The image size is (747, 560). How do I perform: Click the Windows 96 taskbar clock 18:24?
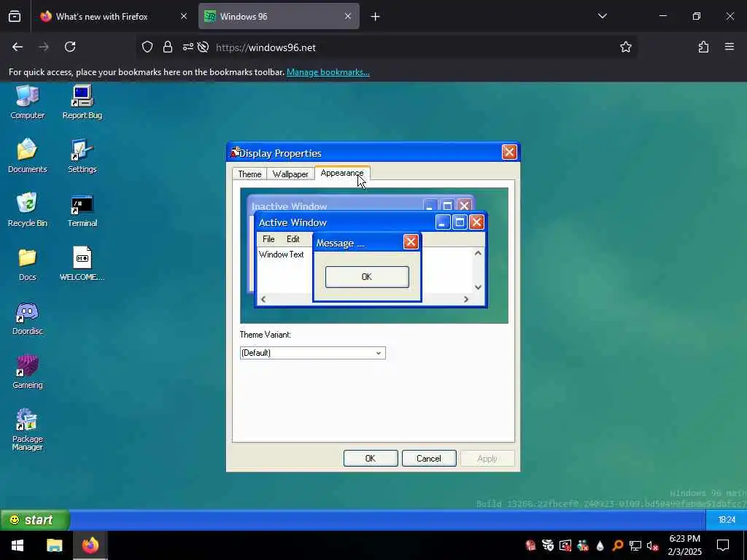(x=727, y=519)
